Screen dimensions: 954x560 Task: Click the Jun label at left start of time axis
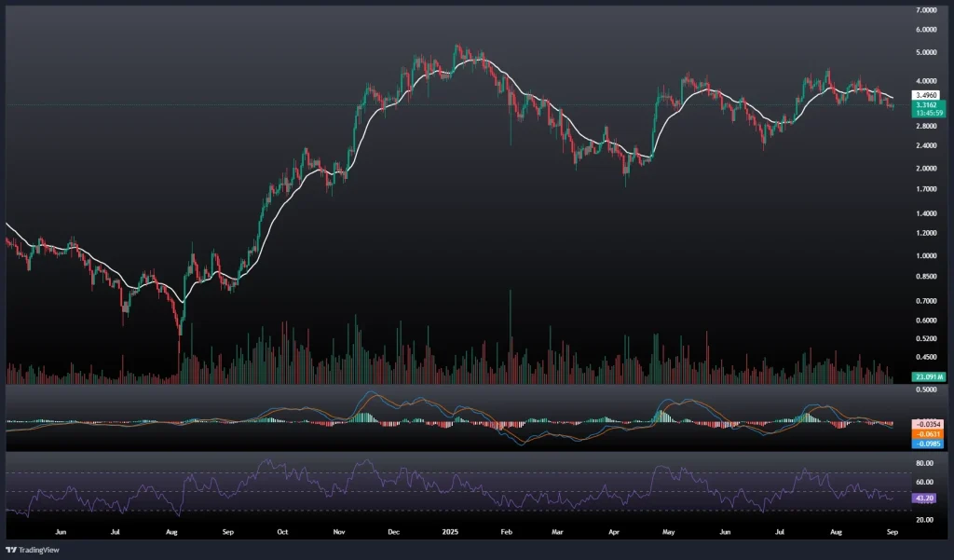tap(61, 531)
